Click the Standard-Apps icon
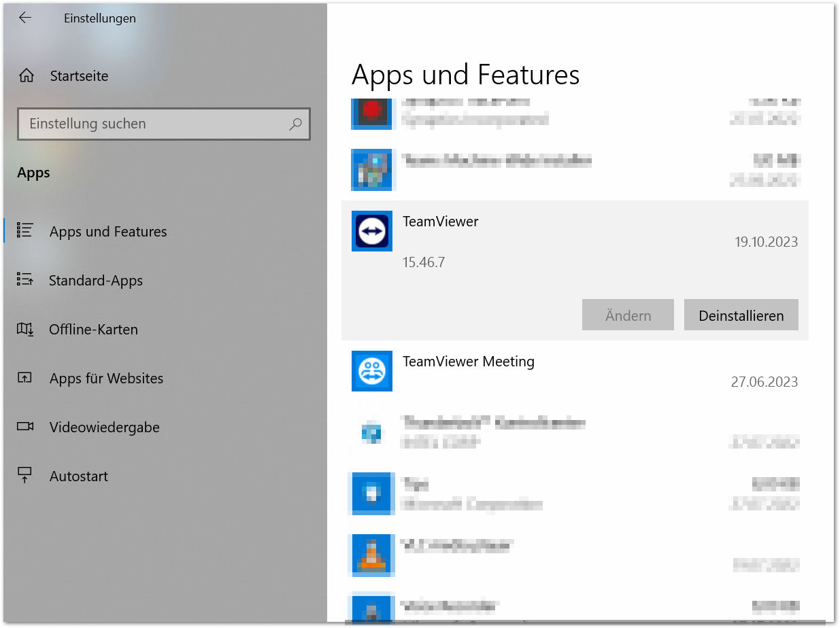 (x=25, y=279)
